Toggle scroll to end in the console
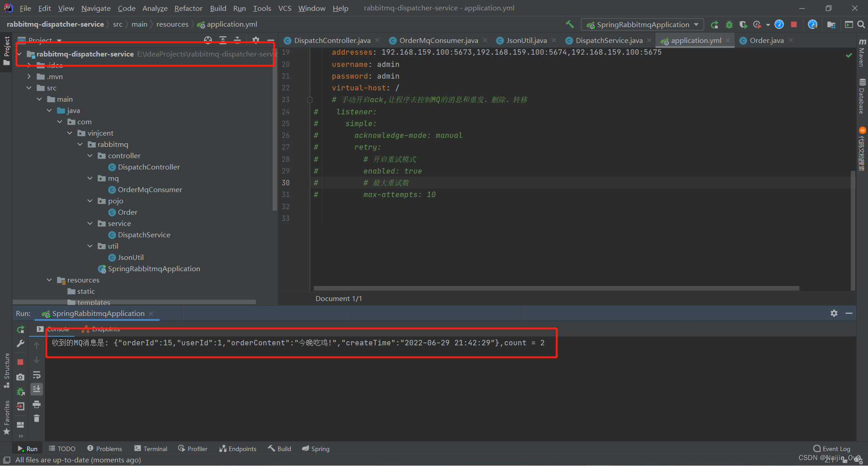Viewport: 868px width, 466px height. [37, 389]
